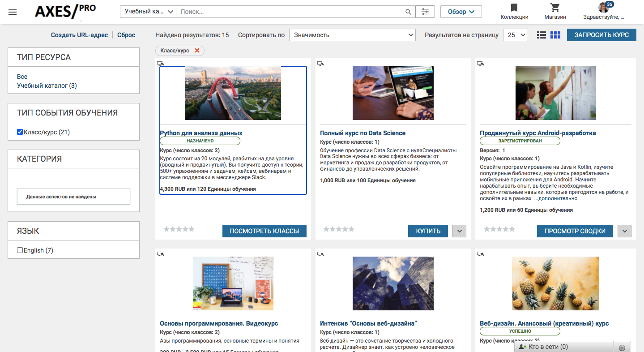Open Полный курс по Data Science title
644x352 pixels.
click(x=363, y=133)
